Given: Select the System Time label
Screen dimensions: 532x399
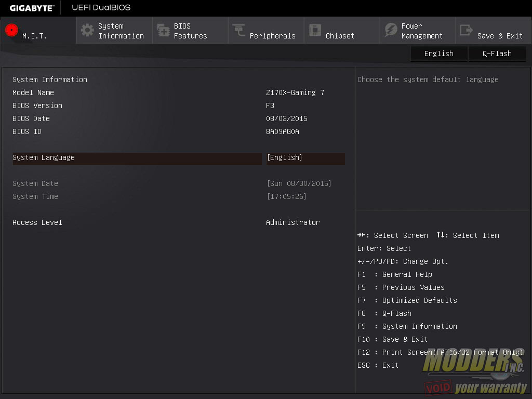Looking at the screenshot, I should (x=35, y=196).
